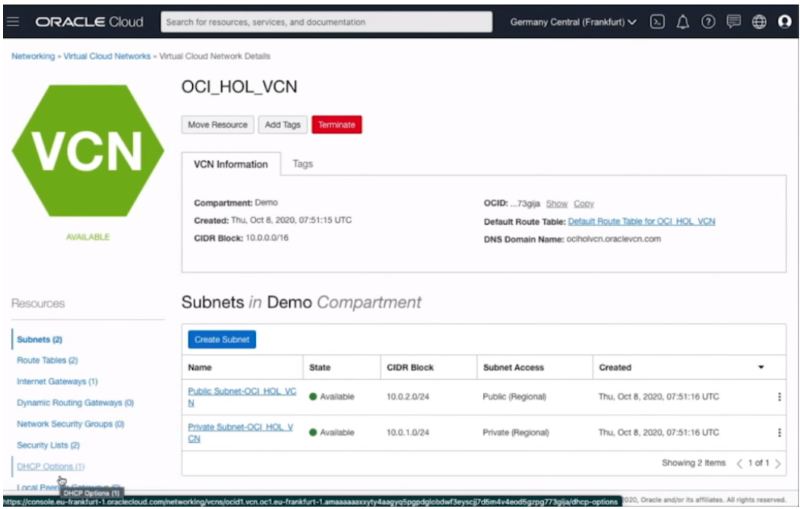This screenshot has width=800, height=509.
Task: Expand the Germany Central (Frankfurt) region dropdown
Action: pyautogui.click(x=573, y=22)
